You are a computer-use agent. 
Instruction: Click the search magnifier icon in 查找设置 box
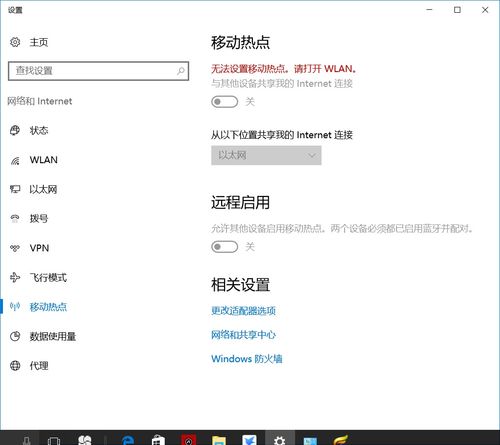[x=180, y=71]
